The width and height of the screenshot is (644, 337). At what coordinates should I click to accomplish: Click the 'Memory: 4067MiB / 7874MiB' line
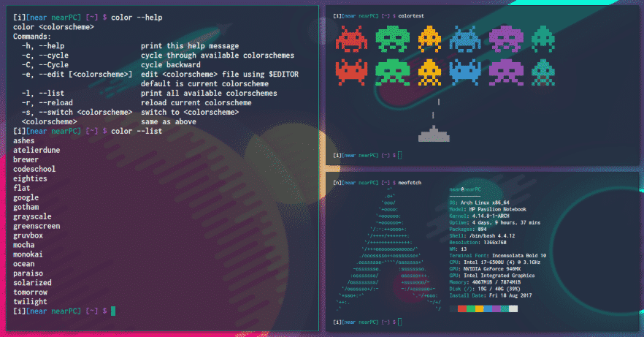(x=485, y=282)
